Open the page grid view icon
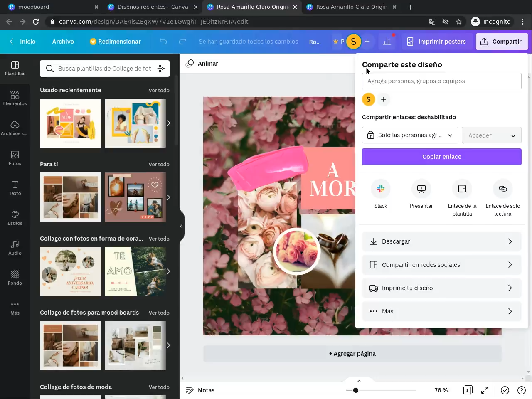This screenshot has width=532, height=399. (468, 390)
